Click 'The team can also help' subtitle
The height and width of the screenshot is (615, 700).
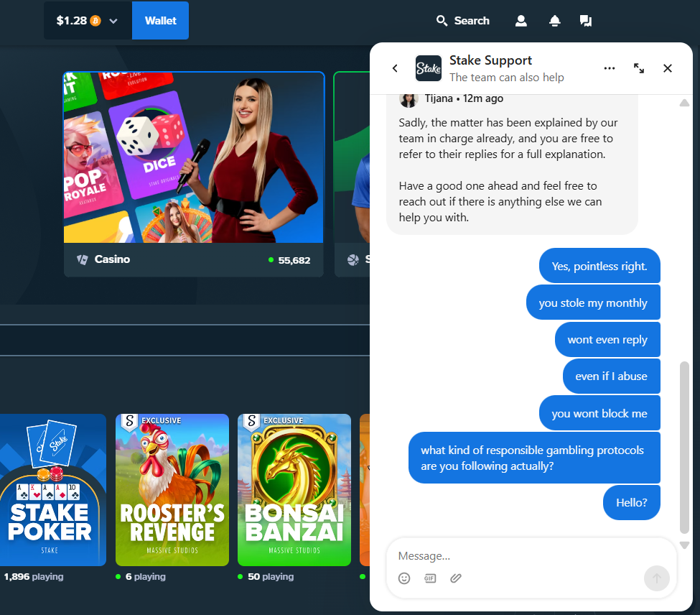click(507, 78)
